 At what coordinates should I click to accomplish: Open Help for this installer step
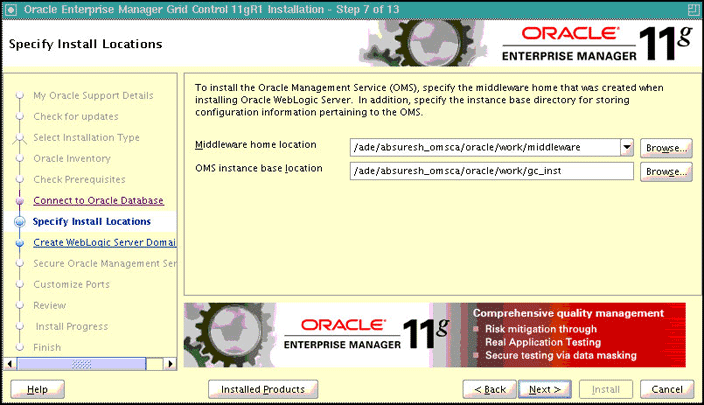click(x=37, y=389)
